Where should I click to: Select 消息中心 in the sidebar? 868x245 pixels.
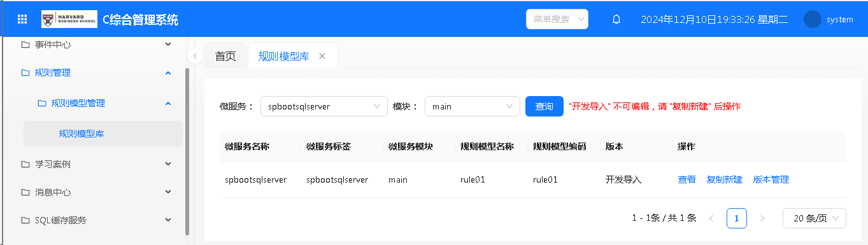coord(53,192)
